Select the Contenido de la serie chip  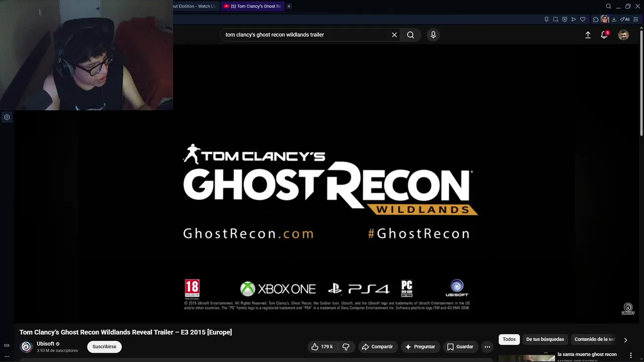click(594, 339)
